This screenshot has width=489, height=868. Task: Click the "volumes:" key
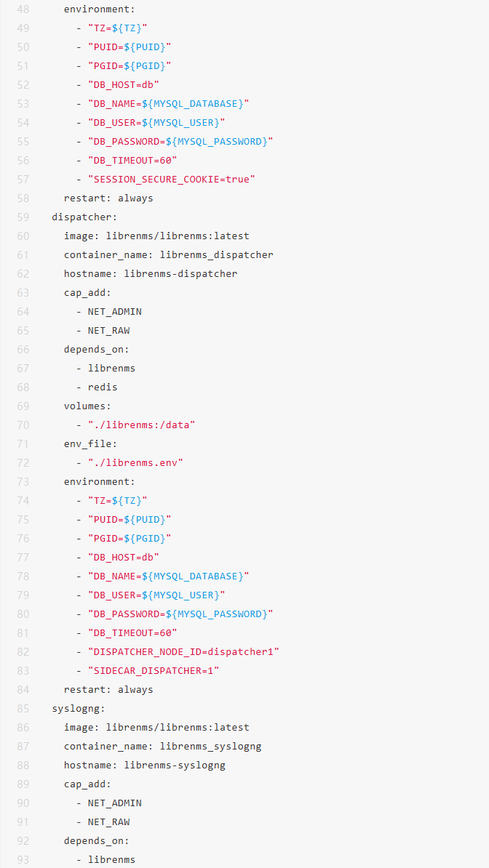pos(87,406)
